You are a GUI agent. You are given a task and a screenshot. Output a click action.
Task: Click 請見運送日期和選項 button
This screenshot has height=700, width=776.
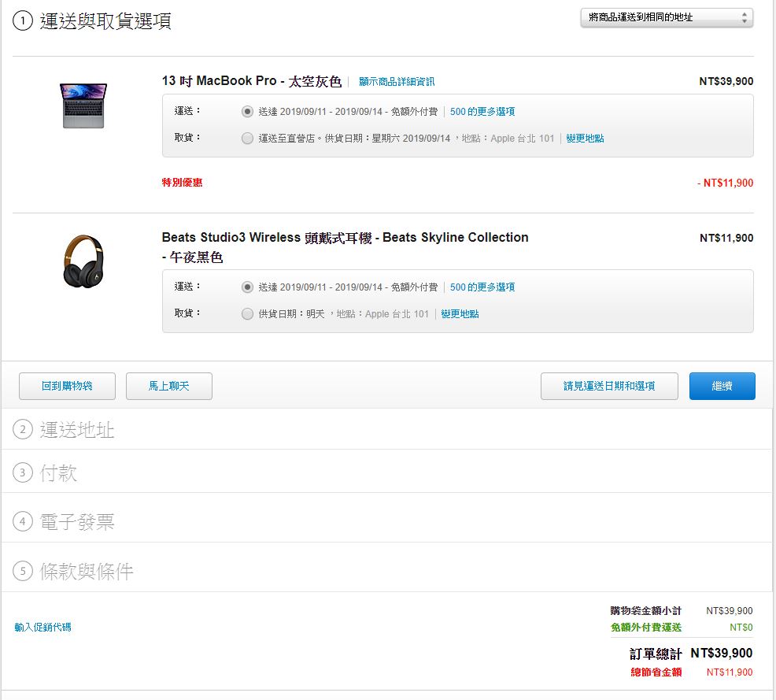pos(609,386)
